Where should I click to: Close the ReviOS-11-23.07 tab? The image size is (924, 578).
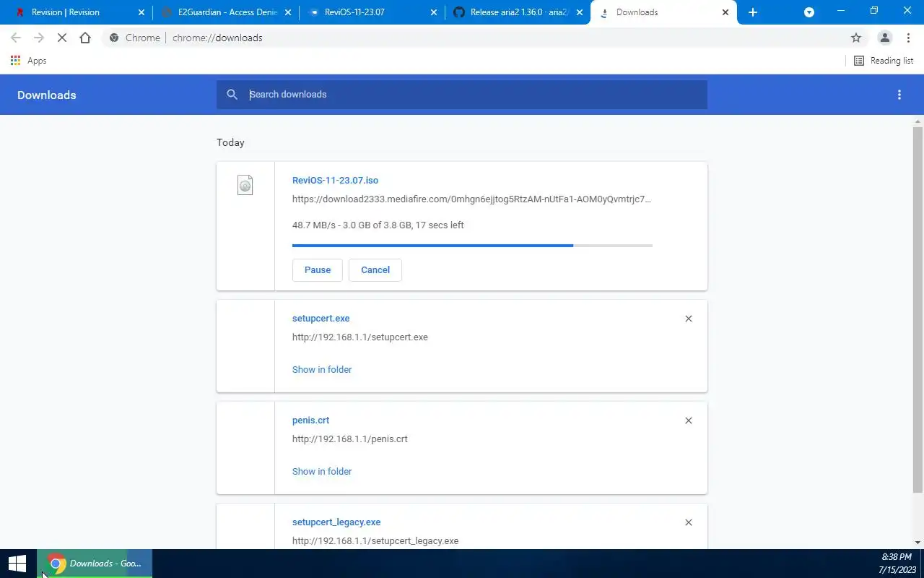pyautogui.click(x=434, y=12)
